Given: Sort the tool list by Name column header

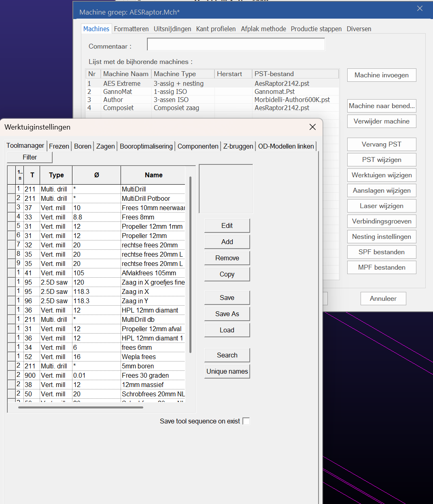Looking at the screenshot, I should point(153,175).
